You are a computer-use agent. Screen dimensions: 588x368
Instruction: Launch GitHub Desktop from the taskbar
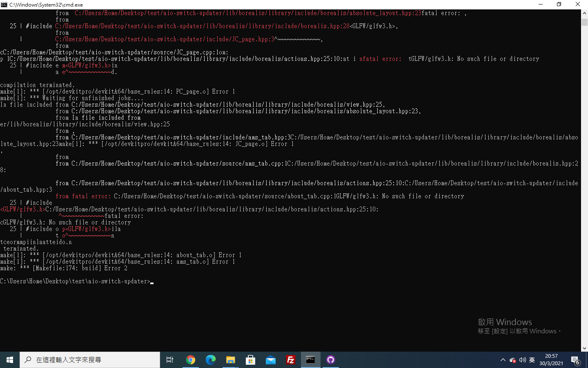click(x=330, y=360)
